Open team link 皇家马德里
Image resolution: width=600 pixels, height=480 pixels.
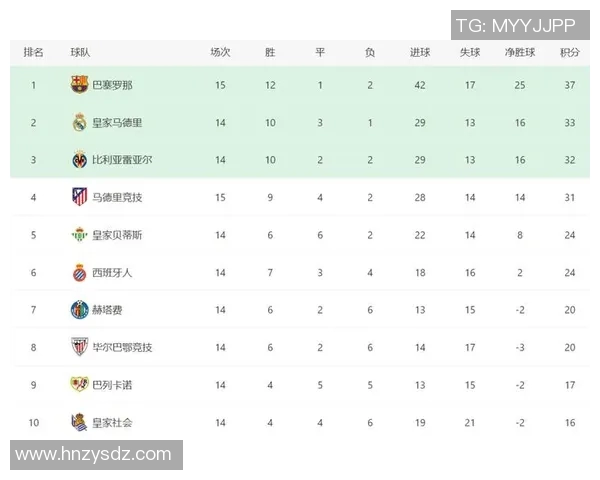(x=117, y=123)
